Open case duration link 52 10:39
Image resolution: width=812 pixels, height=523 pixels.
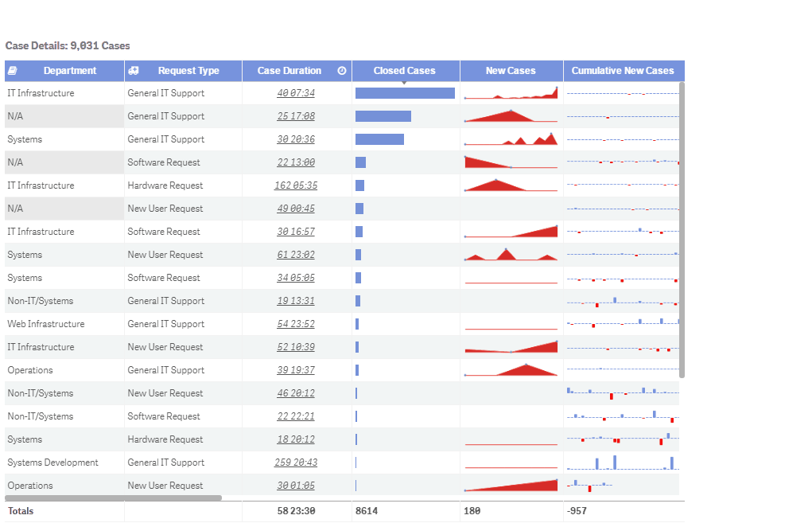point(296,347)
